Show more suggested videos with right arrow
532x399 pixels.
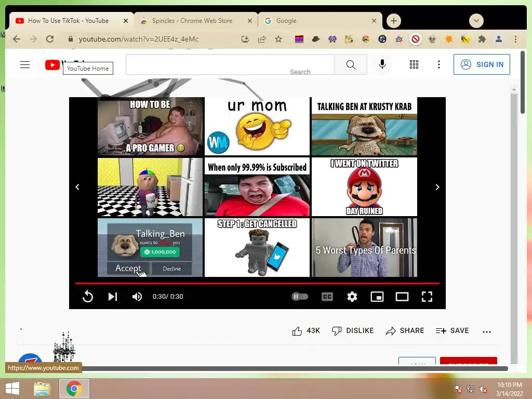(437, 187)
